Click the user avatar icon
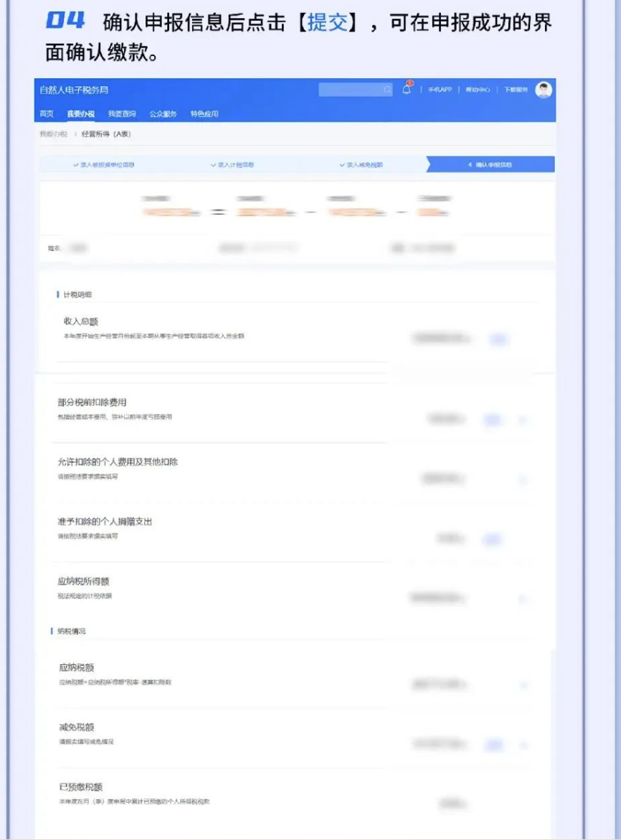This screenshot has height=840, width=621. tap(543, 89)
